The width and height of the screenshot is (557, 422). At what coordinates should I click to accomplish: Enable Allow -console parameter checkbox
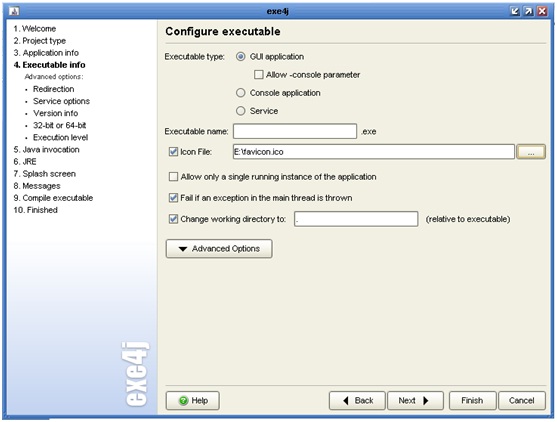point(259,75)
